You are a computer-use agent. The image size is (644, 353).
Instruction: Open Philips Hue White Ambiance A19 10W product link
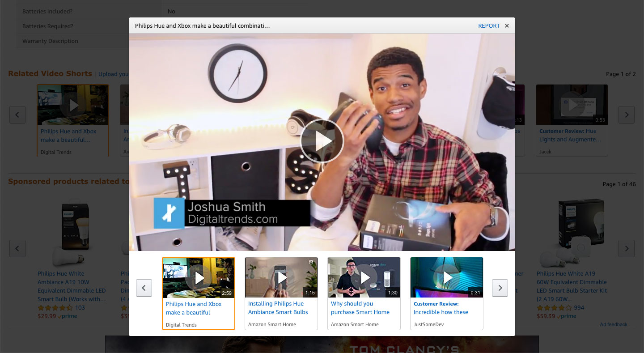(72, 286)
